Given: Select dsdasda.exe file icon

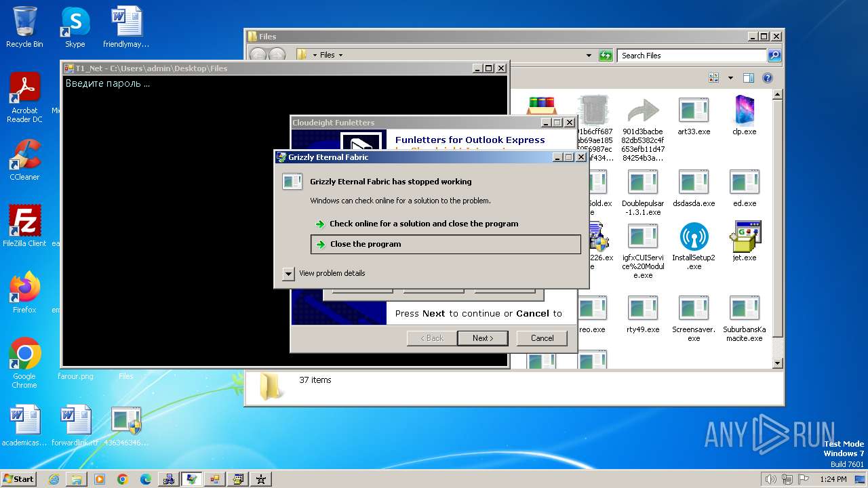Looking at the screenshot, I should 694,188.
